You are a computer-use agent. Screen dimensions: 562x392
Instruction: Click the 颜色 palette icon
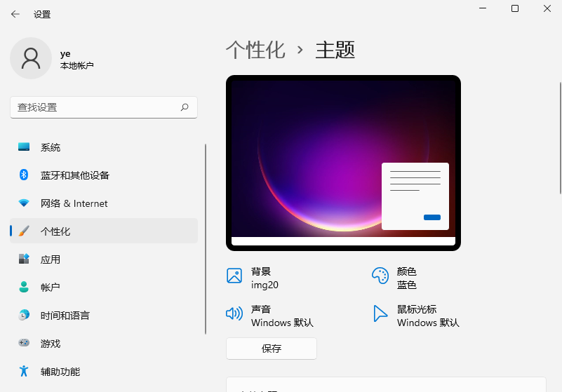click(x=380, y=276)
